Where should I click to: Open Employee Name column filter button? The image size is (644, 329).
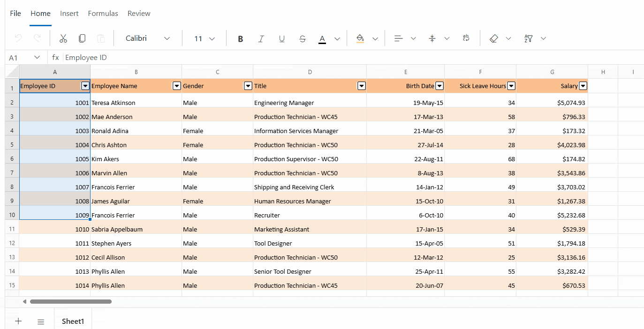pyautogui.click(x=177, y=86)
